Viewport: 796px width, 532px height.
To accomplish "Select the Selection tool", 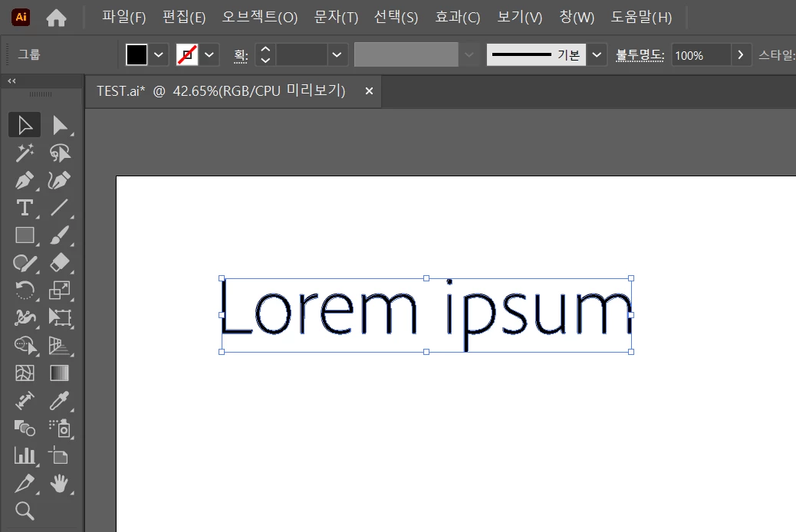I will tap(25, 125).
